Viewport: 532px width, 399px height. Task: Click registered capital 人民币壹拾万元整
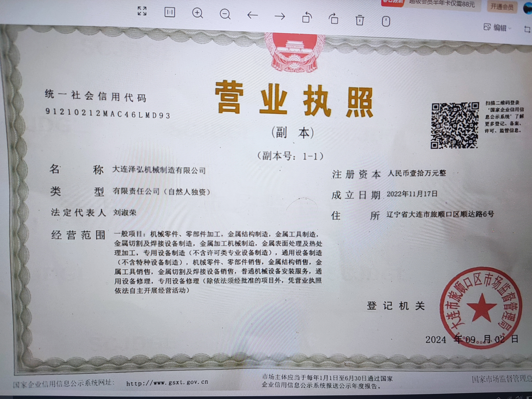pyautogui.click(x=417, y=173)
